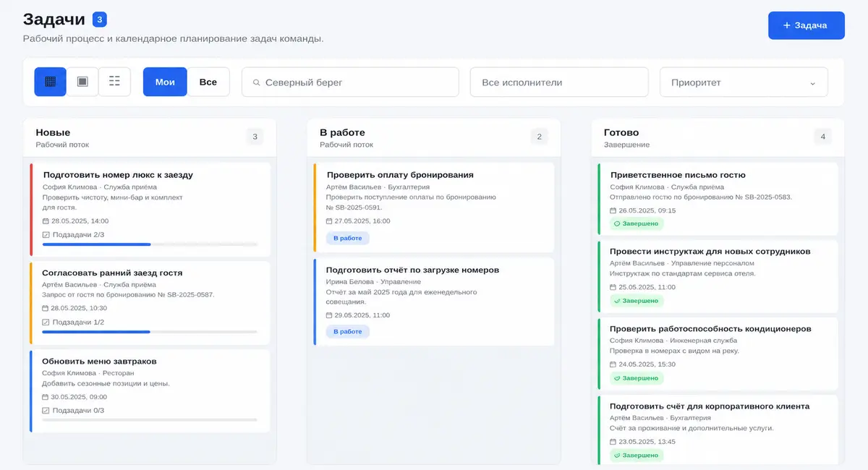Show all tasks with Все toggle
868x470 pixels.
(x=208, y=82)
